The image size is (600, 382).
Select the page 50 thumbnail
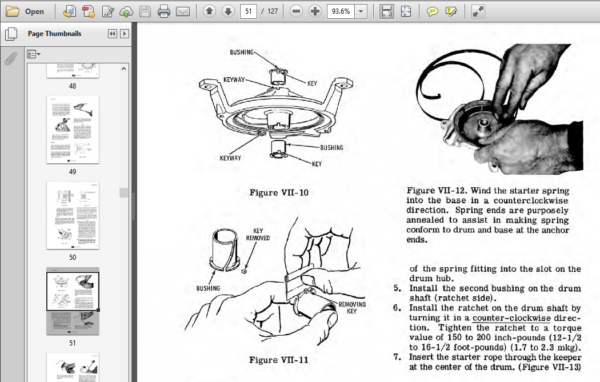point(73,215)
